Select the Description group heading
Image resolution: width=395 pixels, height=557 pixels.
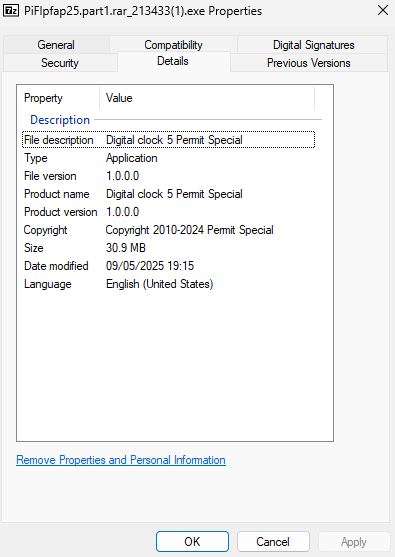[x=60, y=120]
